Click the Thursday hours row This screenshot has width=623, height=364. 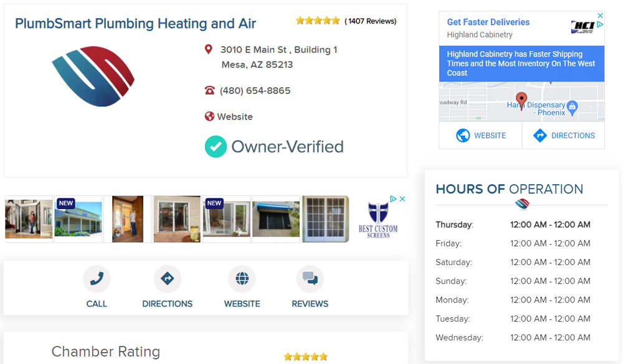coord(513,225)
